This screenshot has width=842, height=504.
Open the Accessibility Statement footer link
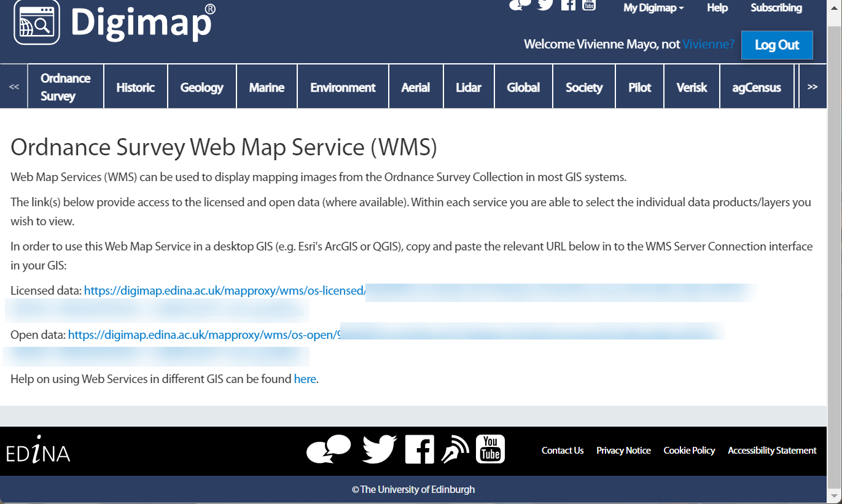click(772, 450)
